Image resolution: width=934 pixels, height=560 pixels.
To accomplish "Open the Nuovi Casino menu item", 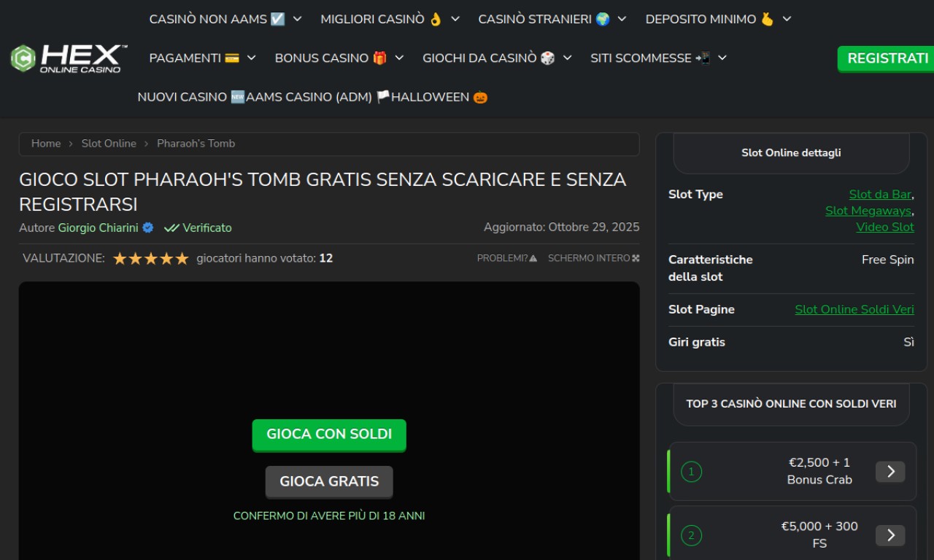I will coord(191,97).
